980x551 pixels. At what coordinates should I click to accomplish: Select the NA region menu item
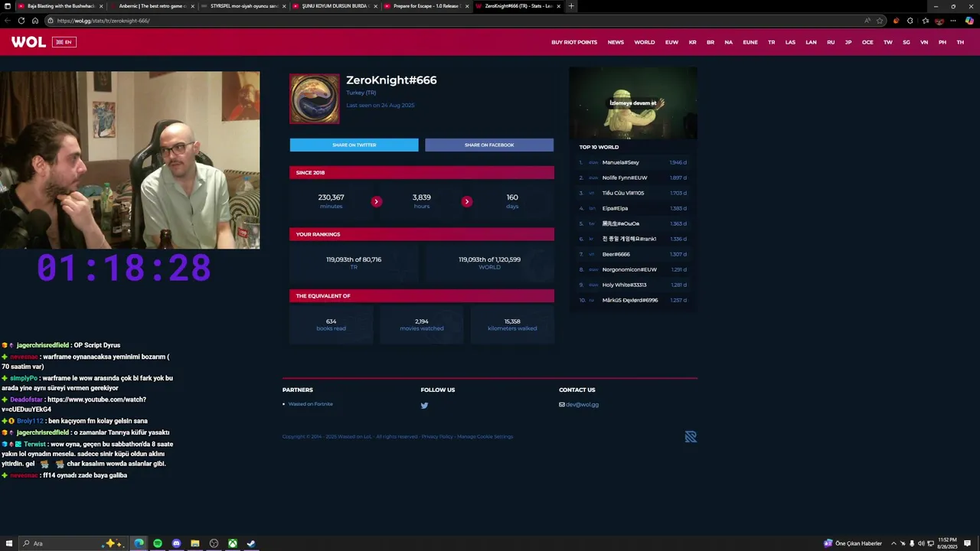coord(729,42)
